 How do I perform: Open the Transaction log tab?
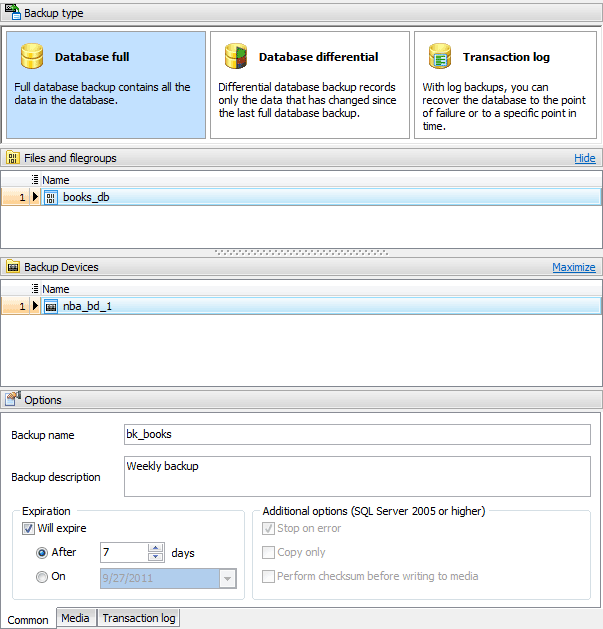tap(138, 618)
